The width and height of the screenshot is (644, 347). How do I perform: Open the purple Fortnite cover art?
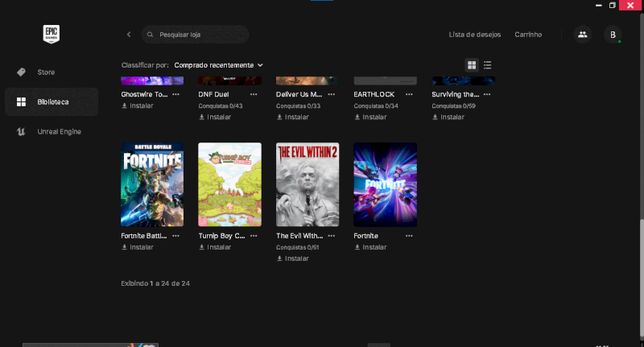coord(386,184)
